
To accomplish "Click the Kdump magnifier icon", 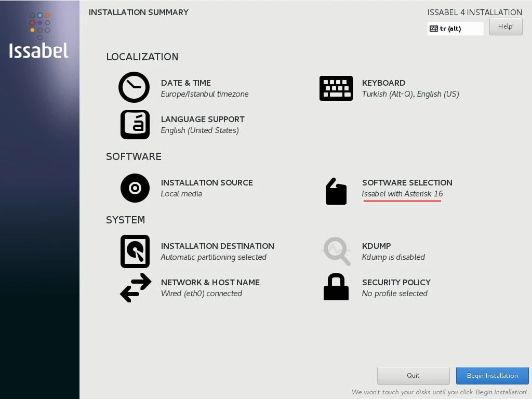I will tap(336, 251).
